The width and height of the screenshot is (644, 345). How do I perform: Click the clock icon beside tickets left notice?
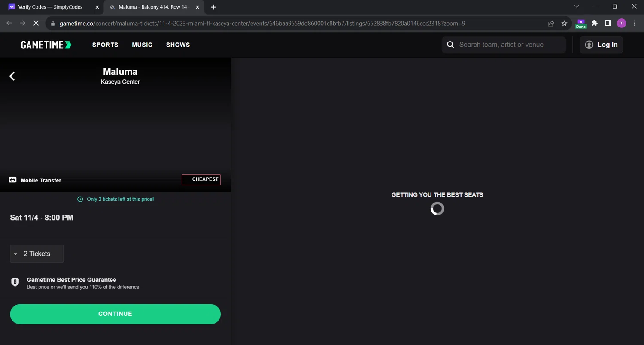(x=80, y=199)
